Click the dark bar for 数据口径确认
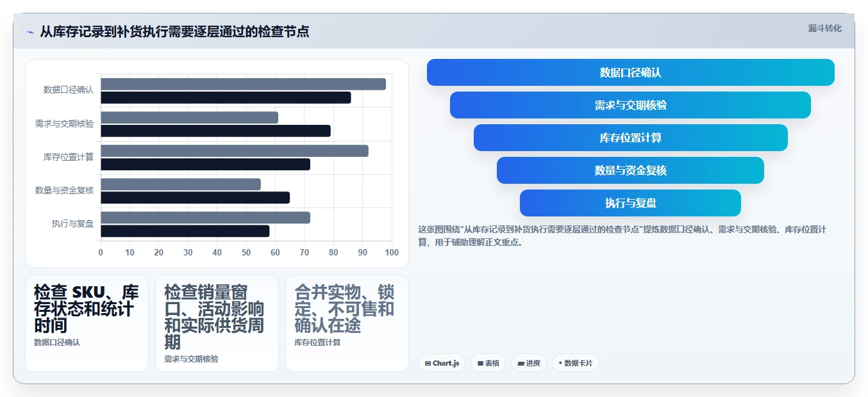 click(x=226, y=97)
